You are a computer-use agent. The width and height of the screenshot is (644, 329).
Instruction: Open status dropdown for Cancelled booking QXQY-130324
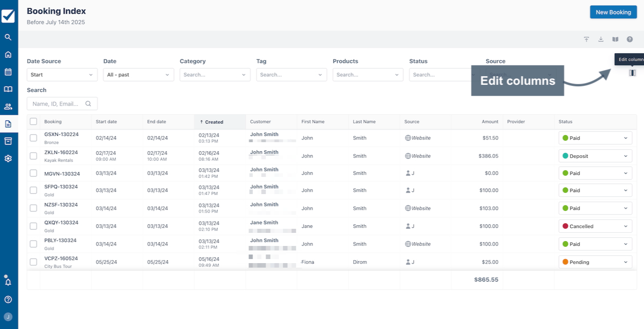[x=595, y=226]
